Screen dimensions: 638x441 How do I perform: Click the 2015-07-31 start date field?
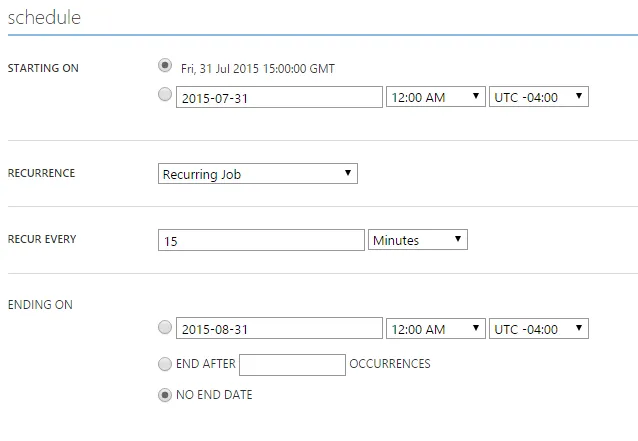[x=279, y=97]
